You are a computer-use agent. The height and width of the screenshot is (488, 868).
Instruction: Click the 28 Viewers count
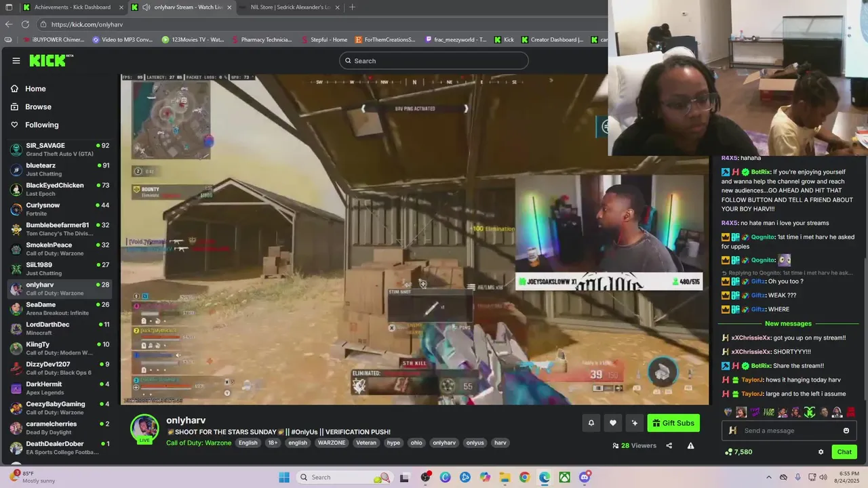pyautogui.click(x=634, y=445)
